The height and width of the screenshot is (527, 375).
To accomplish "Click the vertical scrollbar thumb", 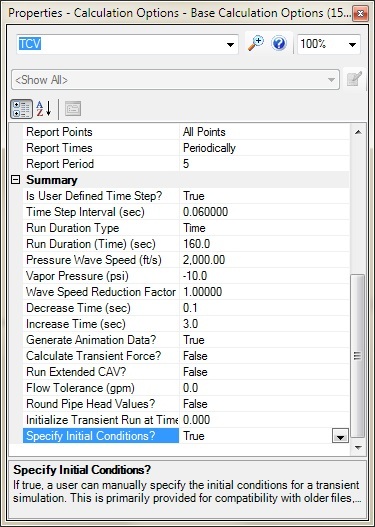I will pos(358,356).
